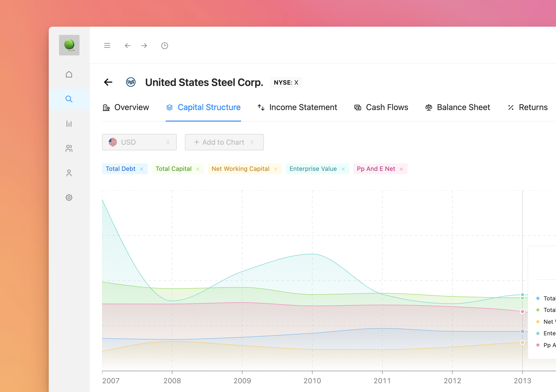Click the 2010 marker on chart axis
The width and height of the screenshot is (556, 392).
312,380
